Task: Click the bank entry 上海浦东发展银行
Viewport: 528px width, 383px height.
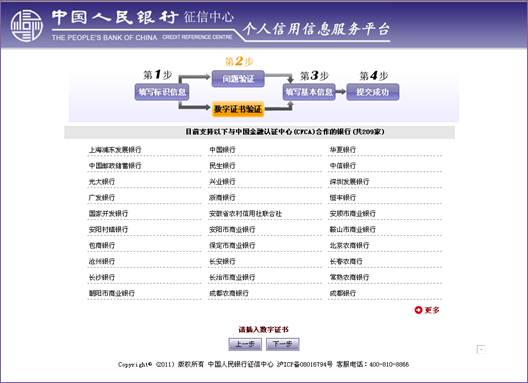Action: (115, 150)
